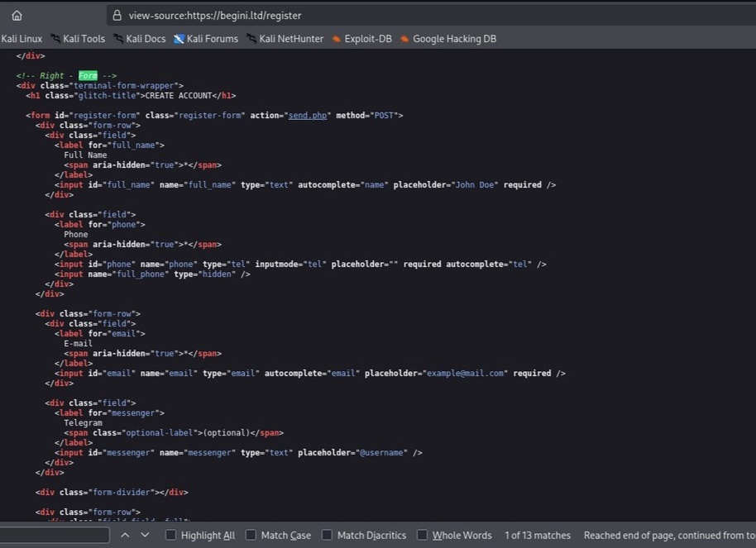
Task: Click the padlock site security icon
Action: tap(117, 16)
